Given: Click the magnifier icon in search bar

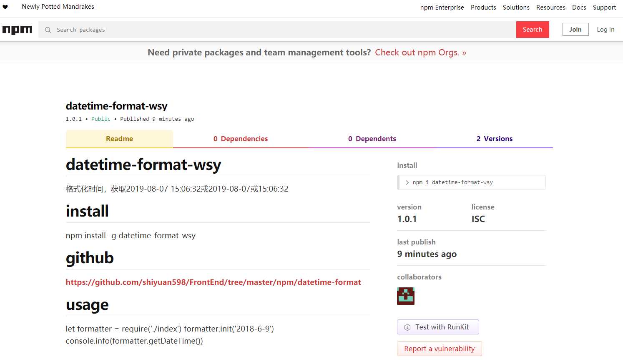Looking at the screenshot, I should 48,30.
